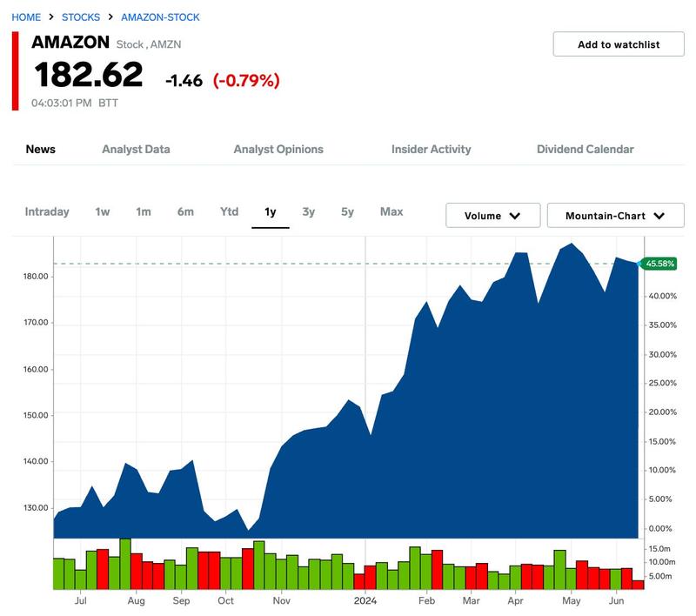The width and height of the screenshot is (696, 616).
Task: Select the News tab
Action: tap(40, 149)
